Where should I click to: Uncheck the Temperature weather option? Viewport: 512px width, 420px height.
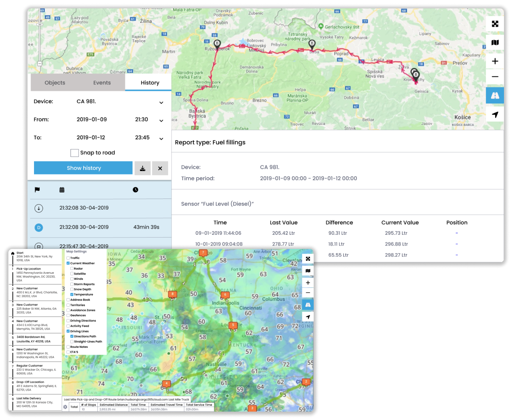click(72, 294)
